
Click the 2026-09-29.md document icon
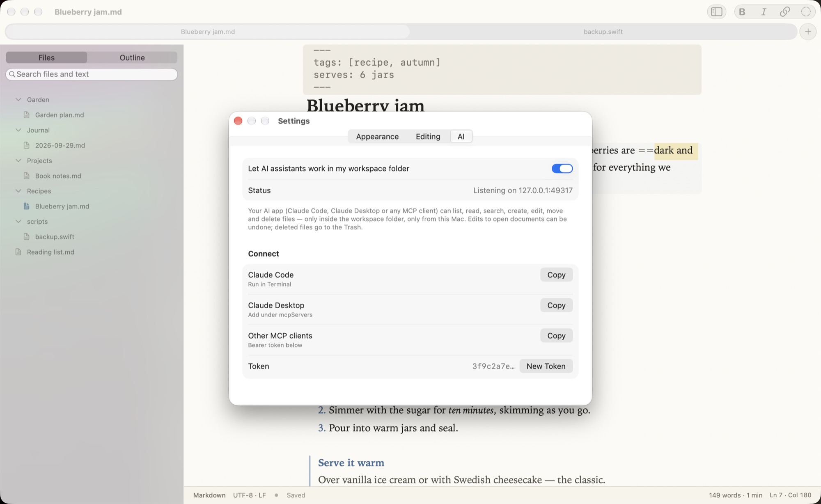tap(27, 145)
